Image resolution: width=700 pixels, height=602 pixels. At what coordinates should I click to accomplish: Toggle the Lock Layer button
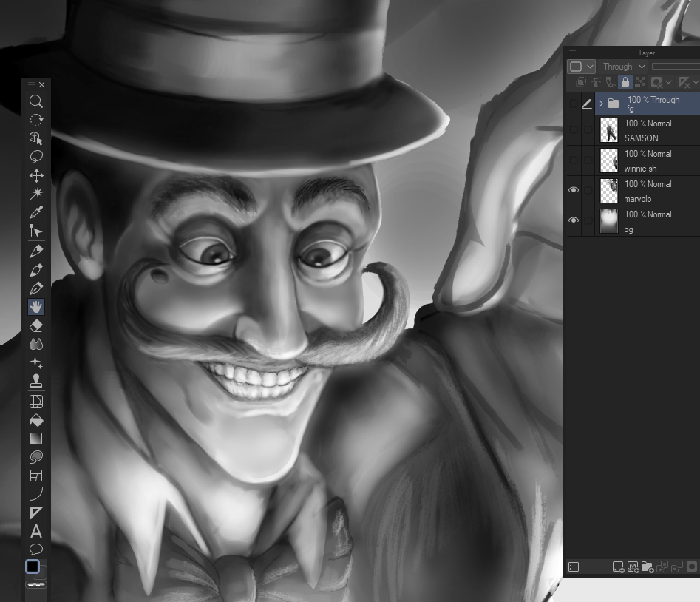[625, 83]
